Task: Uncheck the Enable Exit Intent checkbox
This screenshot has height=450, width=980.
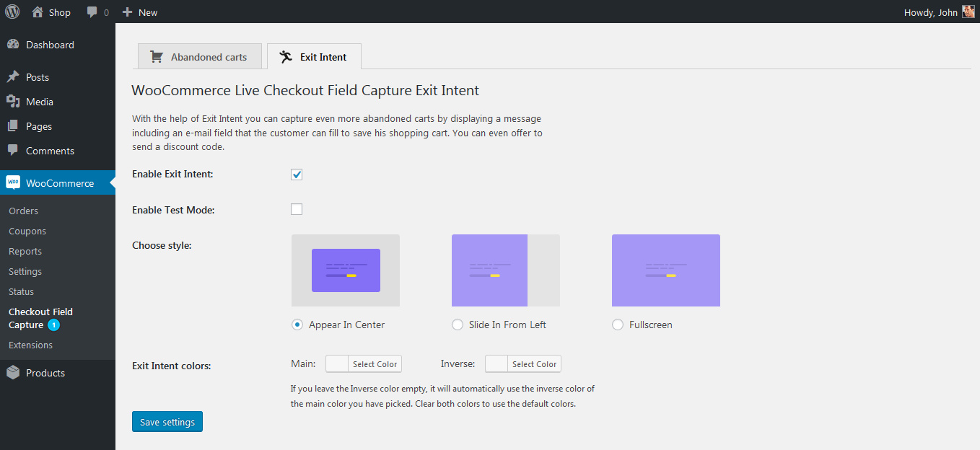Action: point(297,175)
